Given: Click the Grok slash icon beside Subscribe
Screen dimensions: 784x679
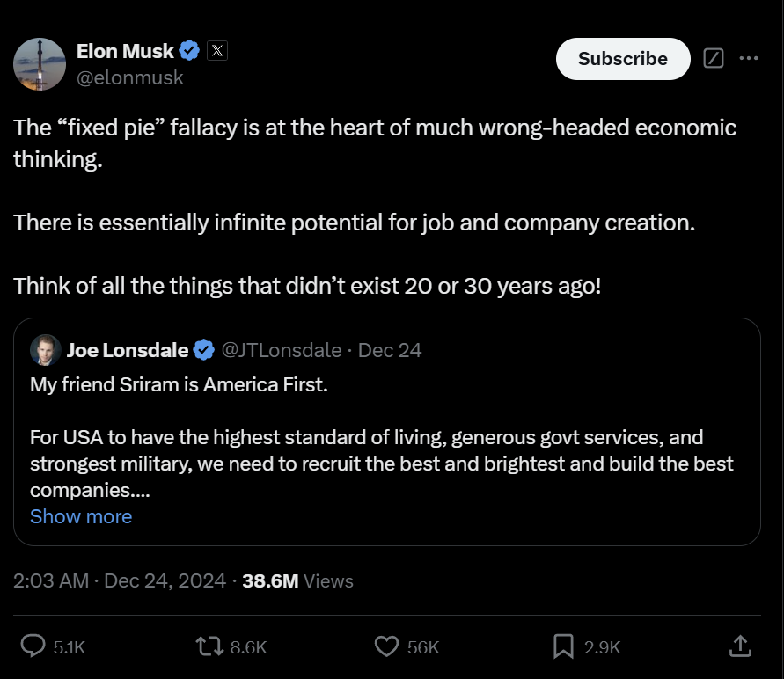Looking at the screenshot, I should [714, 58].
